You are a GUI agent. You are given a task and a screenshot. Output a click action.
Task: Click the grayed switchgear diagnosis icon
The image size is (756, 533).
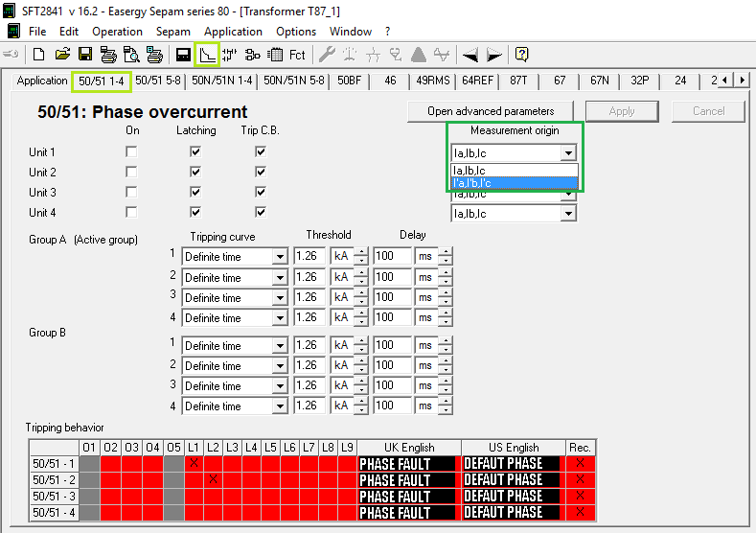(x=373, y=55)
